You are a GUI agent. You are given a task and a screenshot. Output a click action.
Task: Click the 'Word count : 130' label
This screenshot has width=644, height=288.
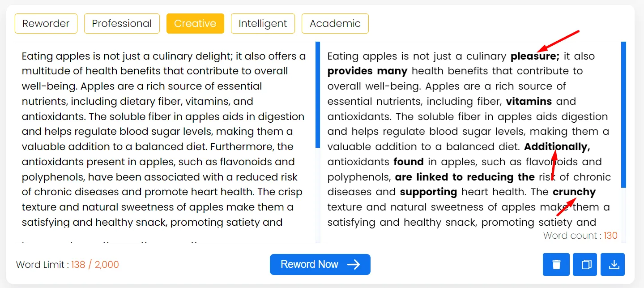[580, 235]
